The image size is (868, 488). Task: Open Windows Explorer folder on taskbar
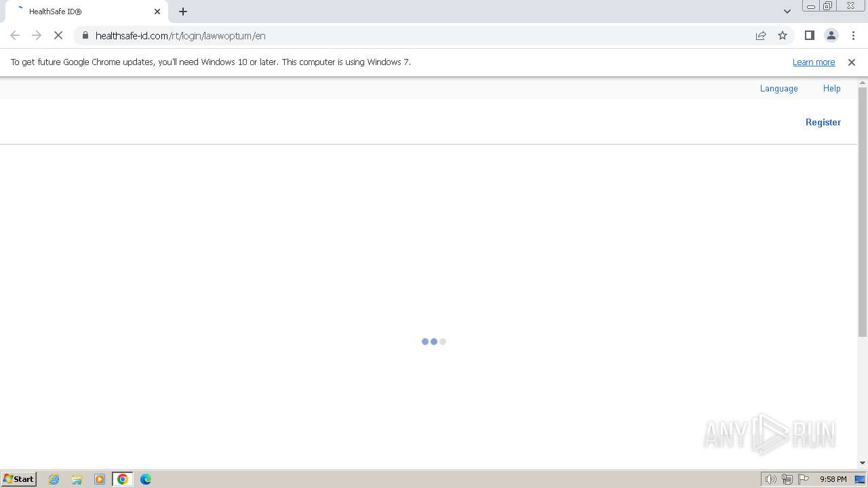[x=77, y=479]
